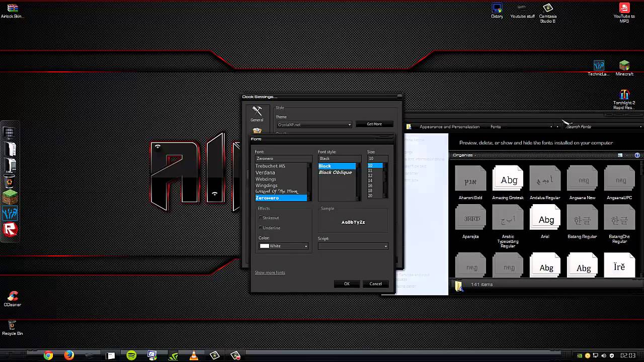Click the Font style input field
Viewport: 644px width, 362px height.
pos(340,158)
